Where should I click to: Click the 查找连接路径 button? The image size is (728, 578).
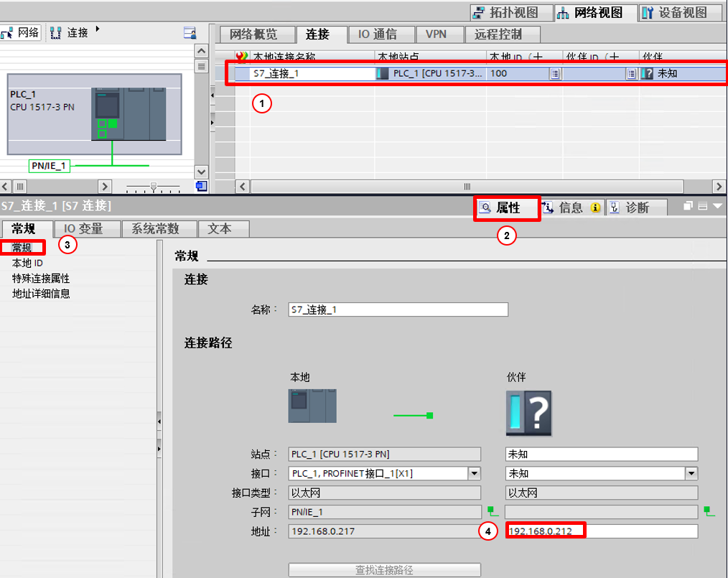point(385,569)
